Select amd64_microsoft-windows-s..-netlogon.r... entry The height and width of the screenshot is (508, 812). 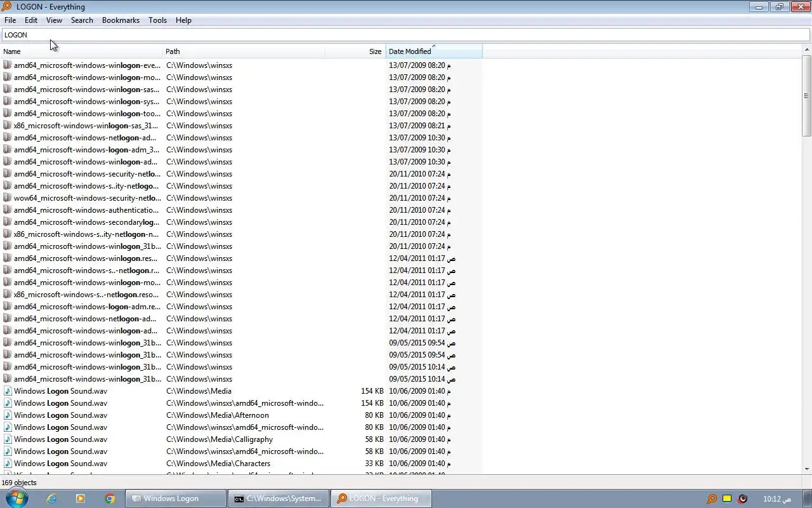86,271
